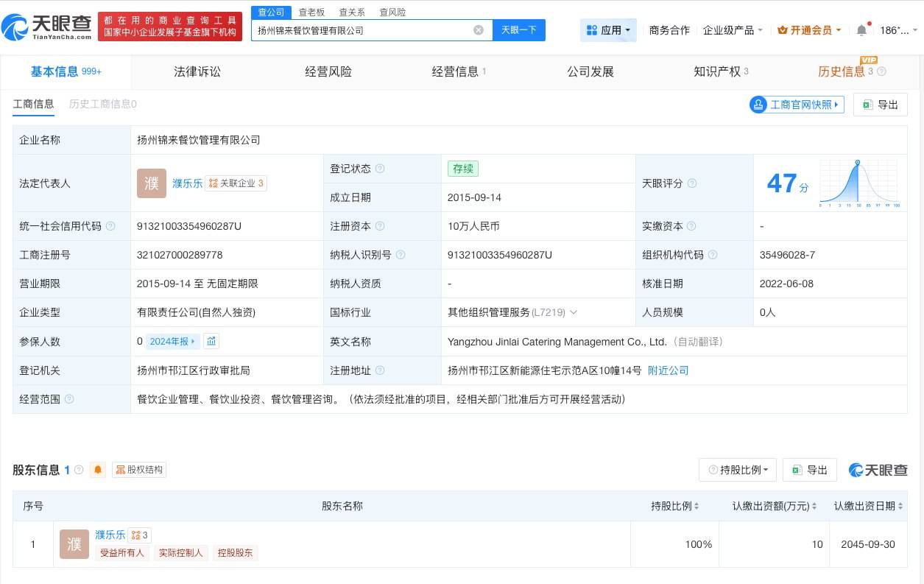This screenshot has width=924, height=584.
Task: Open the 持股比例 shareholding ratio dropdown
Action: pos(737,470)
